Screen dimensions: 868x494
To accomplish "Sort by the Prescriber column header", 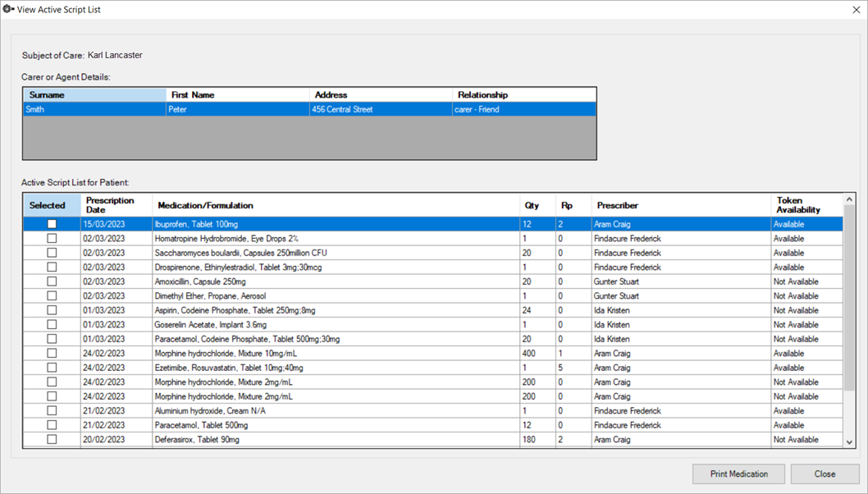I will pos(681,205).
